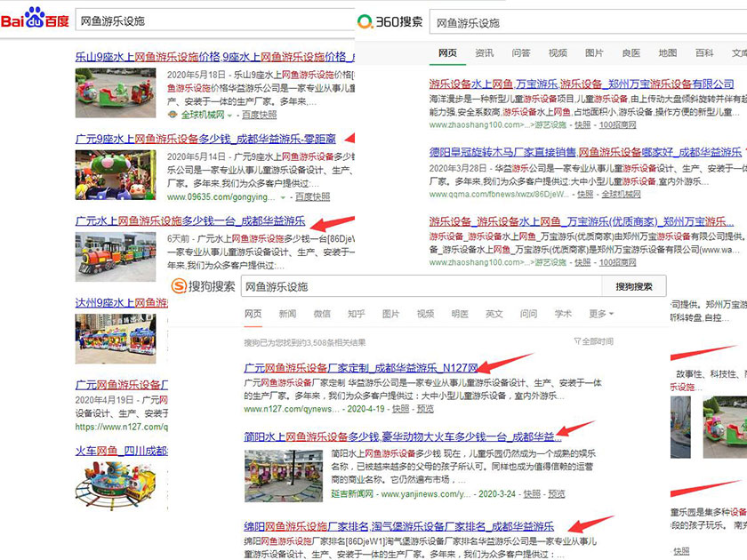This screenshot has width=747, height=560.
Task: Open the 达州9座水上网鱼 result
Action: click(122, 303)
